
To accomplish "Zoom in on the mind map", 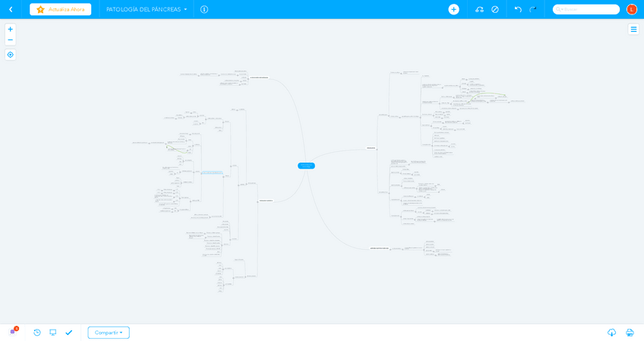I will [10, 29].
